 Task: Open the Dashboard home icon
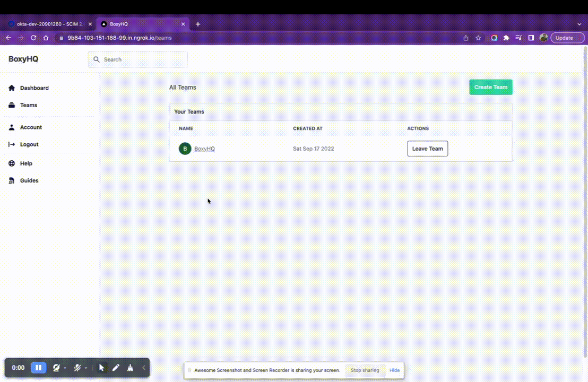click(x=12, y=88)
